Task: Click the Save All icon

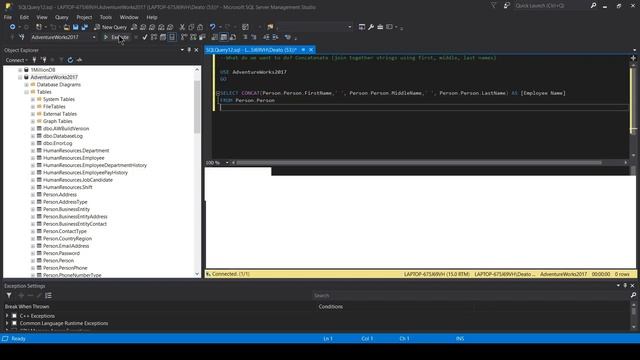Action: (x=85, y=27)
